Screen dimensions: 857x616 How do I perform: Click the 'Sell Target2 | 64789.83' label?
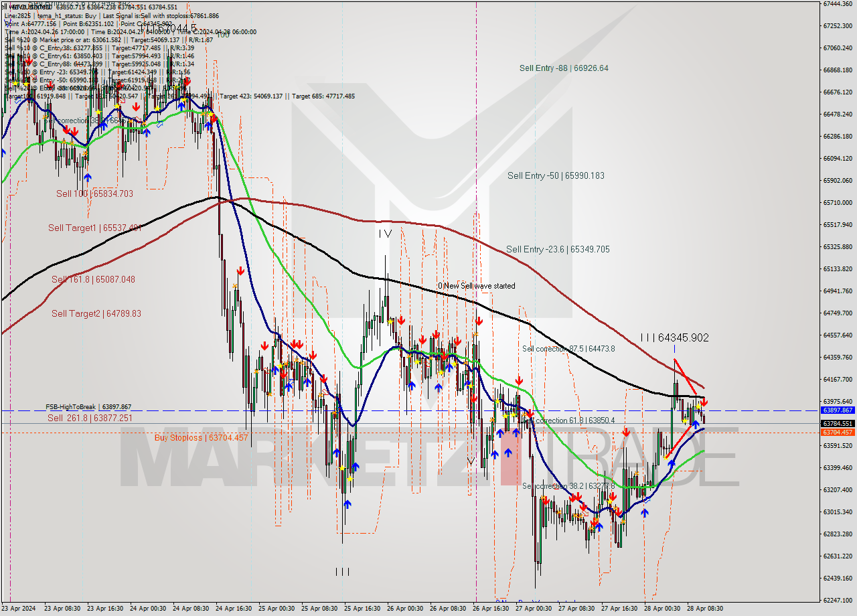96,313
